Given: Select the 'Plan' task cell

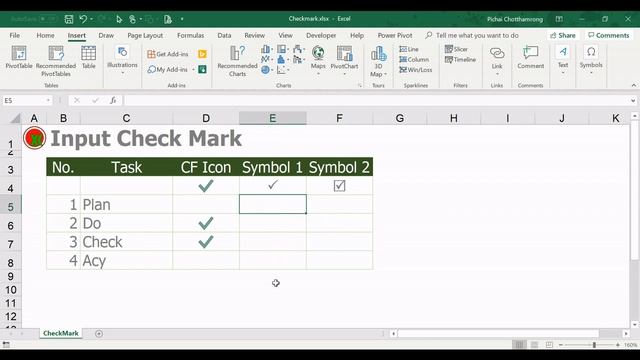Looking at the screenshot, I should (126, 204).
